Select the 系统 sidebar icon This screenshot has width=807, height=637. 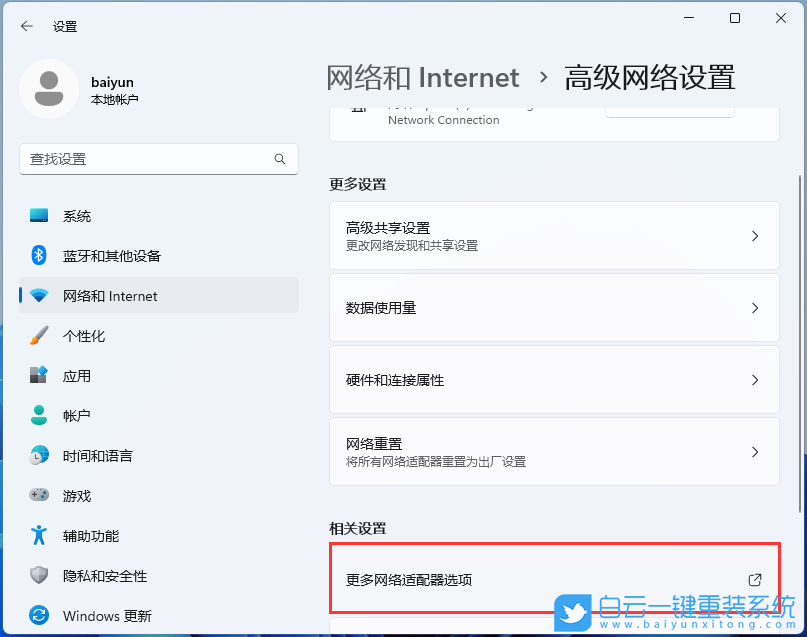pyautogui.click(x=37, y=215)
